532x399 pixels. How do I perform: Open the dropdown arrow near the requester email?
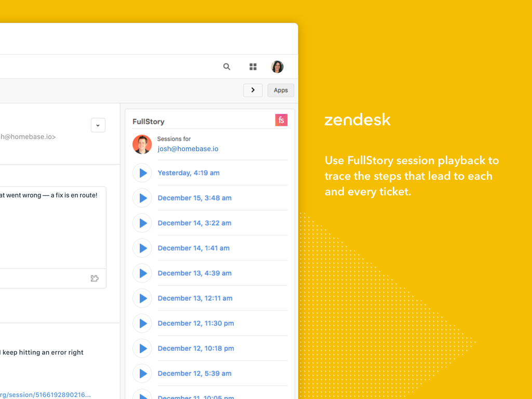pyautogui.click(x=98, y=125)
